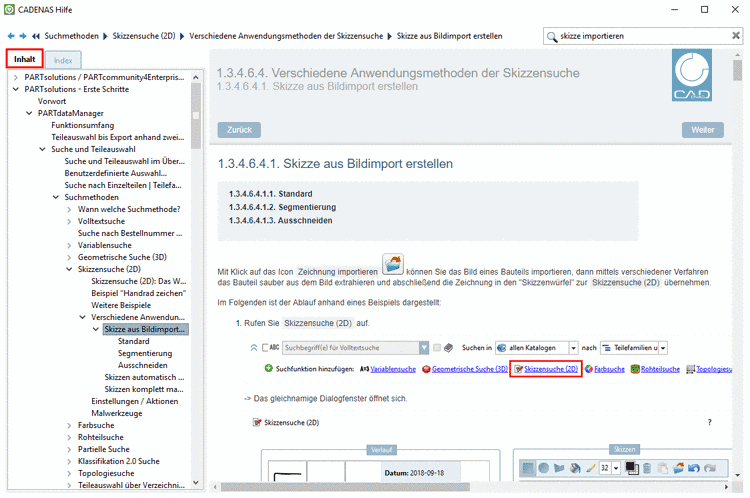This screenshot has width=750, height=498.
Task: Click into the skizze importieren search field
Action: pyautogui.click(x=644, y=36)
